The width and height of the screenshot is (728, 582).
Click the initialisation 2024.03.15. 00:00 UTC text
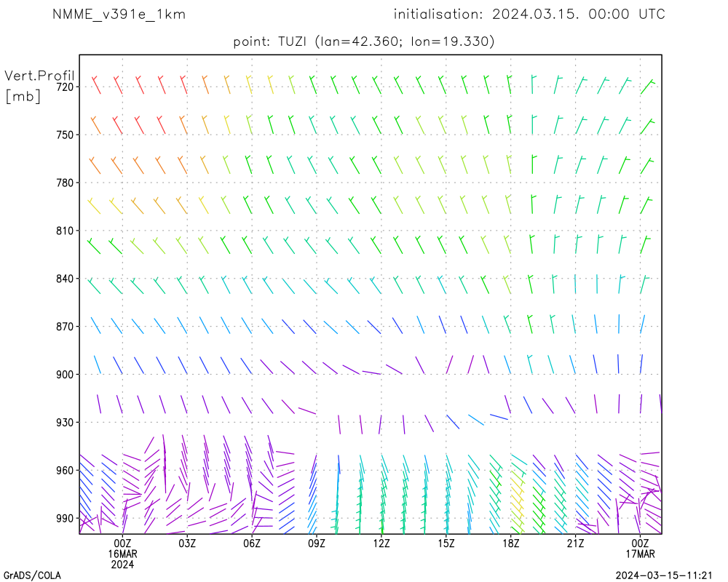[529, 15]
